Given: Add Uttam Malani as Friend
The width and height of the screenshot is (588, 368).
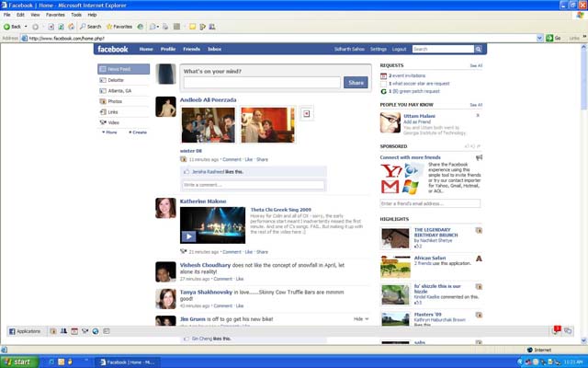Looking at the screenshot, I should coord(417,122).
